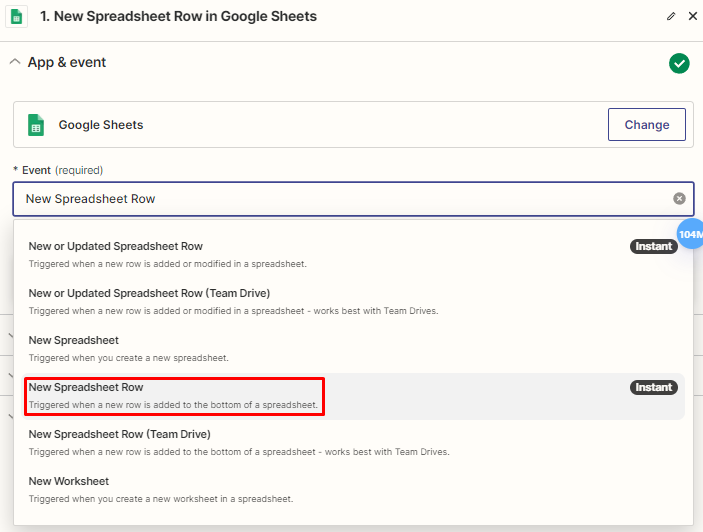Click the Google Sheets icon beside step title

pos(17,17)
